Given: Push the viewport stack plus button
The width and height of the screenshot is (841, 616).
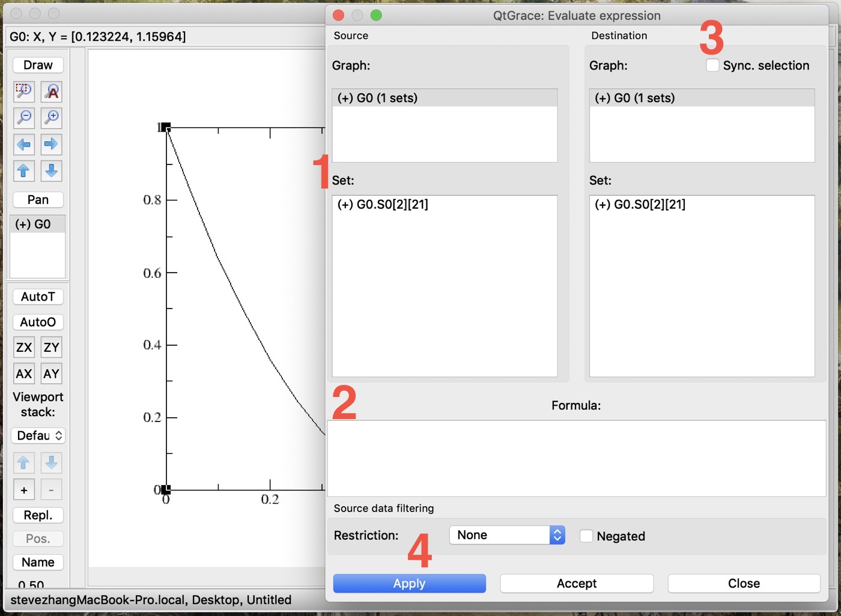Looking at the screenshot, I should coord(24,490).
